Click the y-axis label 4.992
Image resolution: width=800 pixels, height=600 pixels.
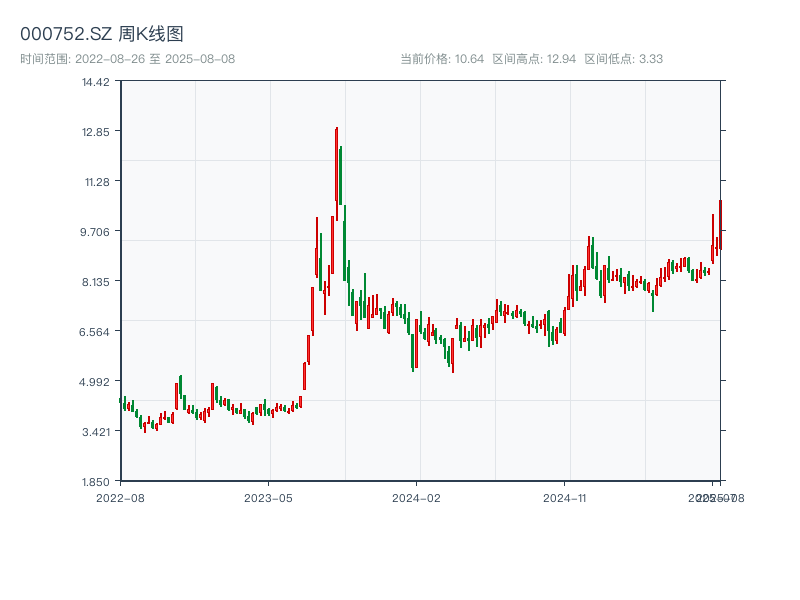(x=94, y=382)
